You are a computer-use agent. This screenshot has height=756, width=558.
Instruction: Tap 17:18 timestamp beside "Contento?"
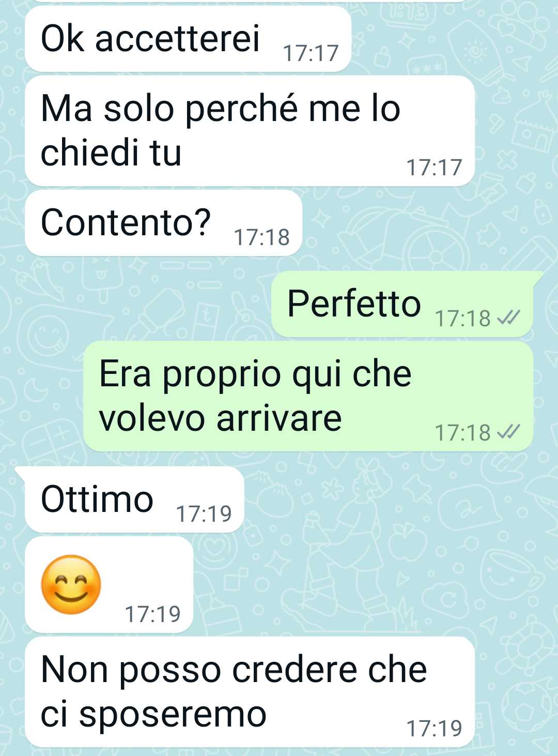point(262,237)
